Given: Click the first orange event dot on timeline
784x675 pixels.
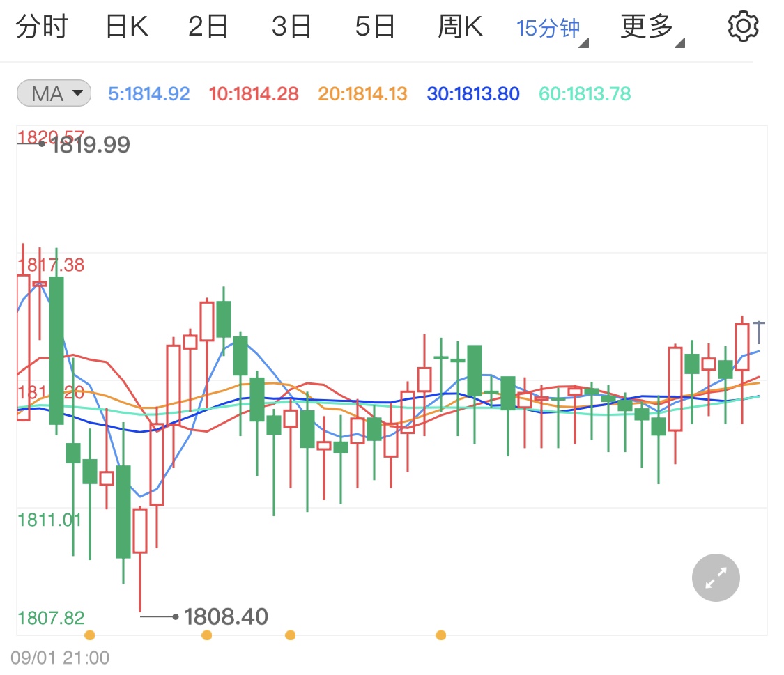Looking at the screenshot, I should 89,635.
